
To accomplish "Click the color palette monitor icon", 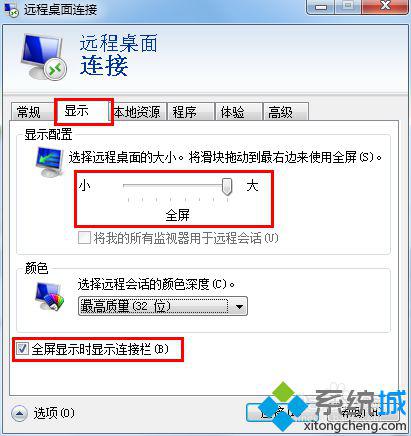I will point(50,296).
